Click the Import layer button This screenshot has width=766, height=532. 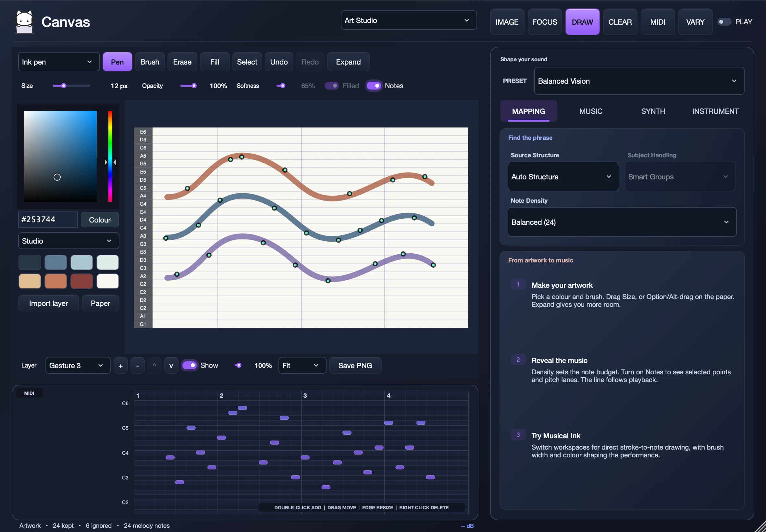tap(48, 303)
